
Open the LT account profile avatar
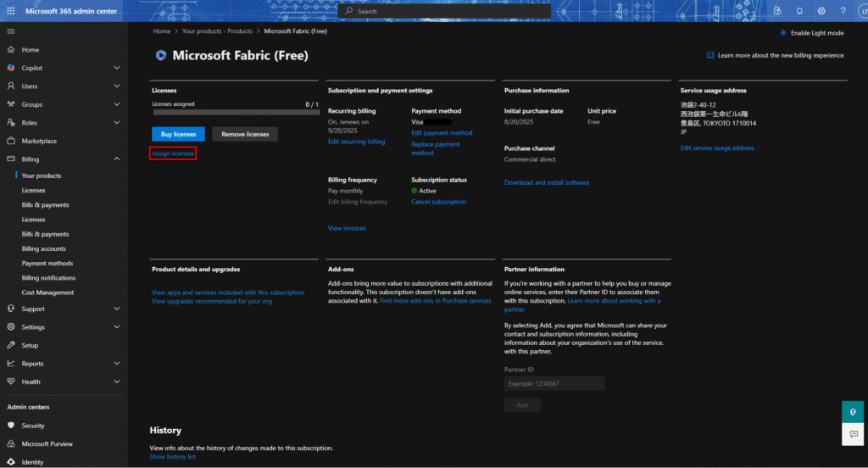click(861, 11)
